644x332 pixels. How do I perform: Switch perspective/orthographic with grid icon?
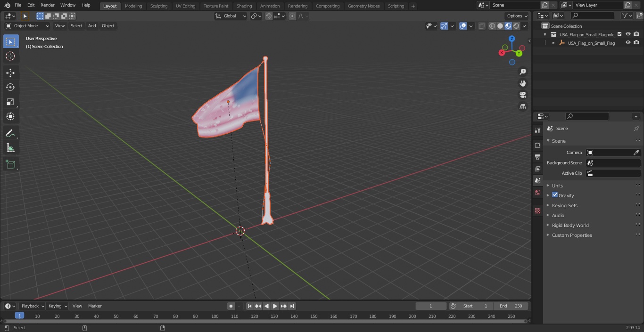pos(522,107)
